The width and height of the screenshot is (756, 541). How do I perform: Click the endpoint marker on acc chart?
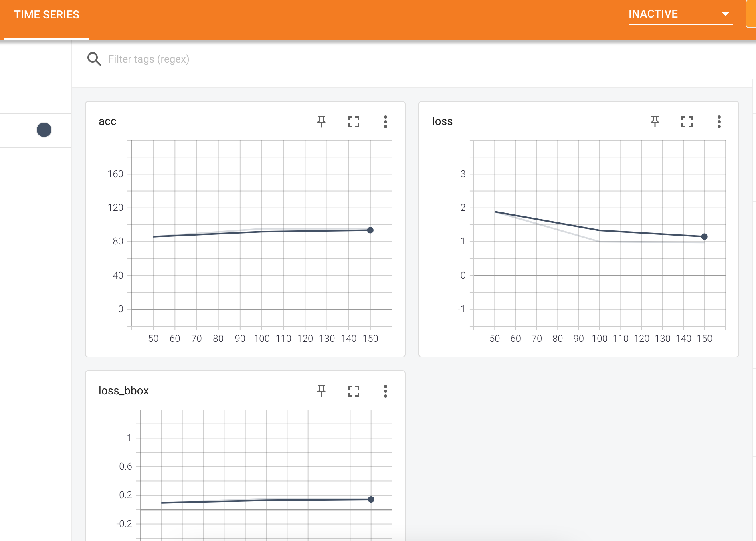[370, 230]
